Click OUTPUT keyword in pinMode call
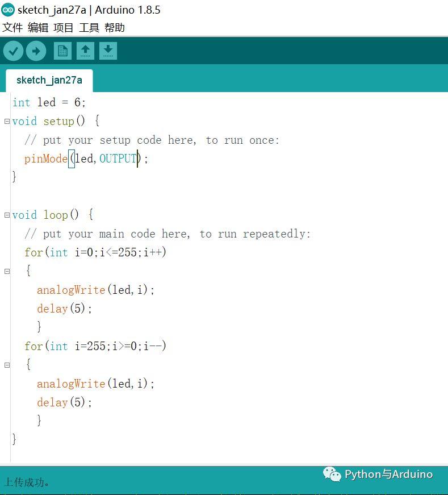The height and width of the screenshot is (495, 448). point(118,159)
